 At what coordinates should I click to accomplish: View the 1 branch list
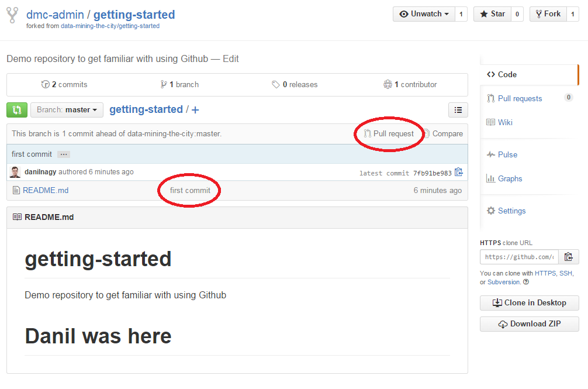click(x=179, y=84)
